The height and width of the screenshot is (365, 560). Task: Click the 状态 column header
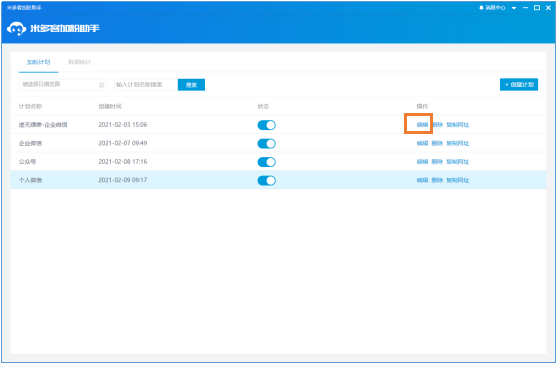263,106
